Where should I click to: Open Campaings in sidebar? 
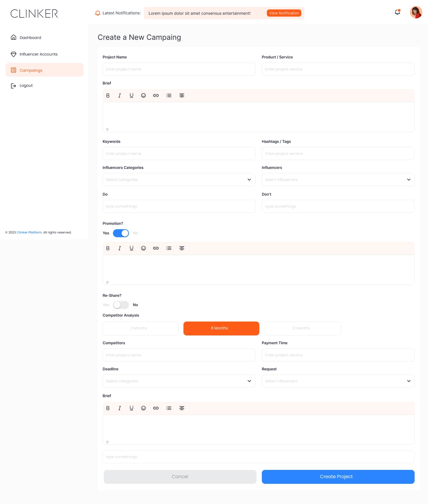44,70
